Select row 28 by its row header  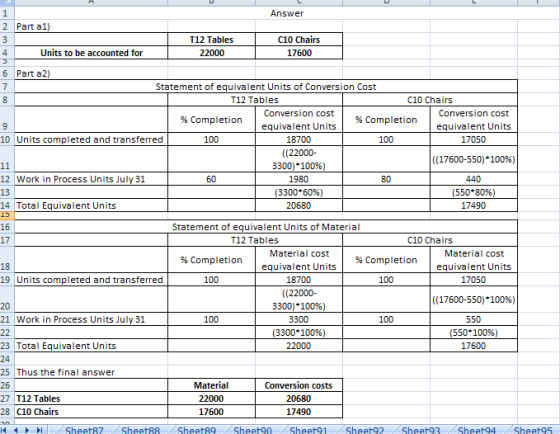point(7,411)
